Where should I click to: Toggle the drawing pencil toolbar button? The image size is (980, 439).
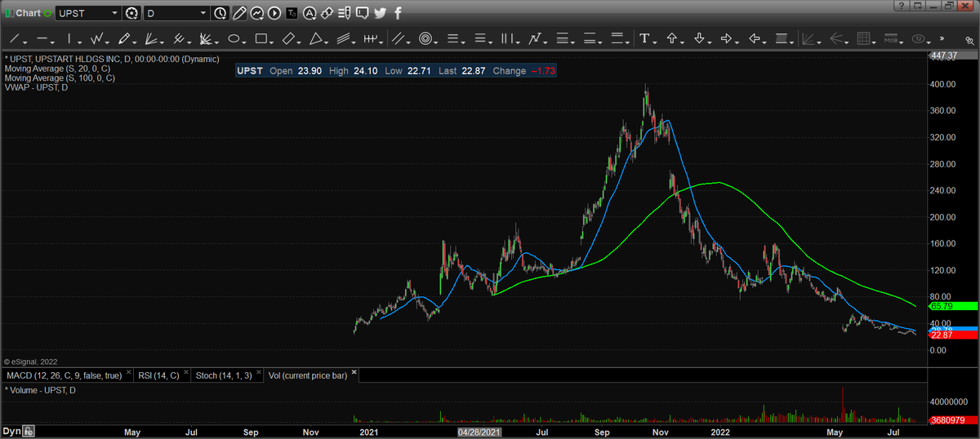coord(239,13)
